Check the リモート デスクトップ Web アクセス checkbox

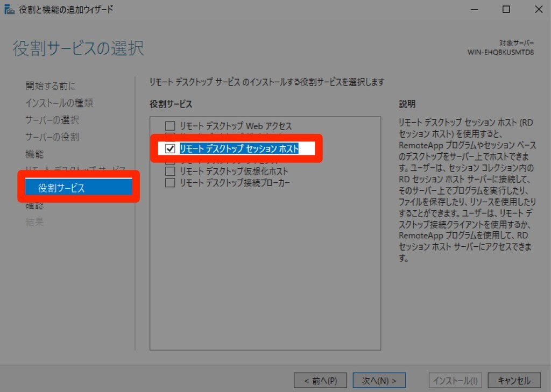click(x=170, y=126)
